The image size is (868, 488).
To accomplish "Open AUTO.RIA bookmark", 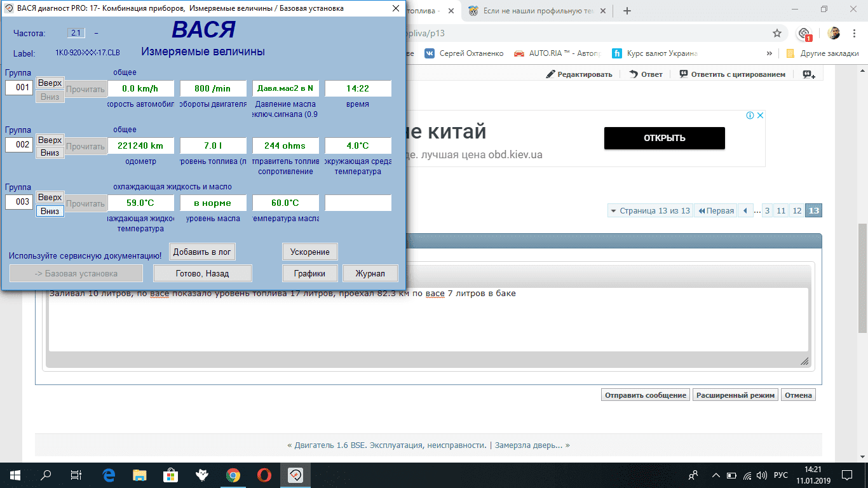I will click(x=557, y=53).
